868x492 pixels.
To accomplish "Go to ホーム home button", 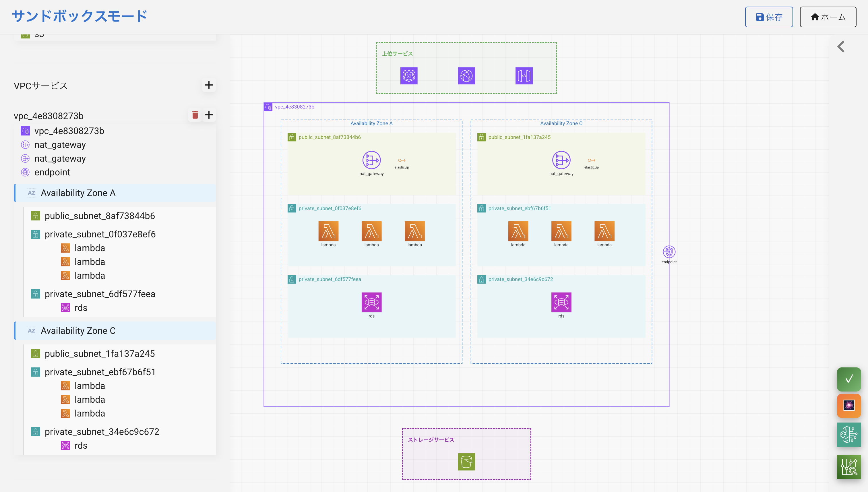I will point(828,17).
